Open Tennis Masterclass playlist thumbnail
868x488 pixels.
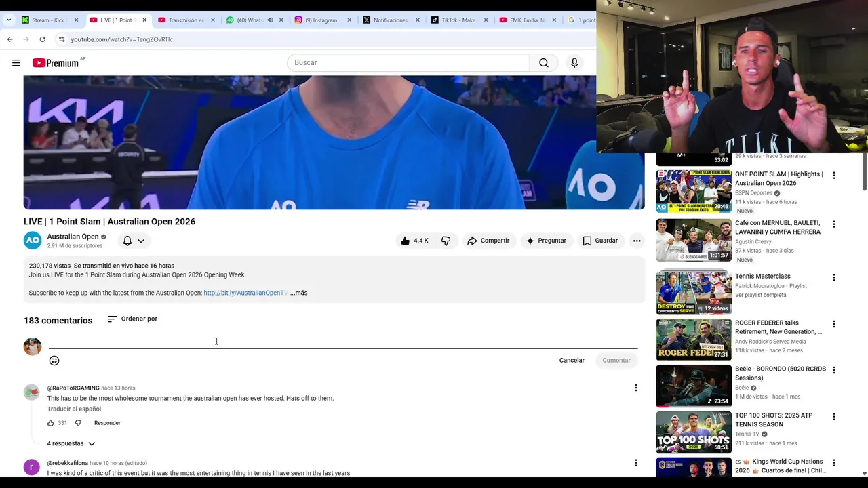694,293
